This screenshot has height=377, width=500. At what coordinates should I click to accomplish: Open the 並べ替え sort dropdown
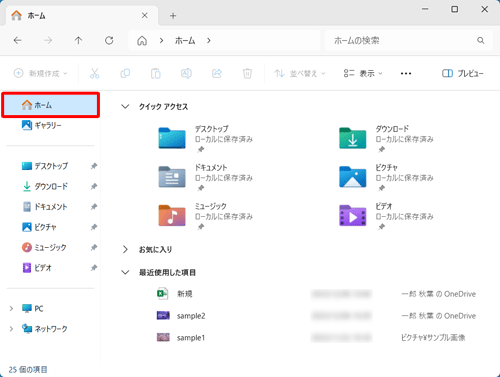point(299,73)
